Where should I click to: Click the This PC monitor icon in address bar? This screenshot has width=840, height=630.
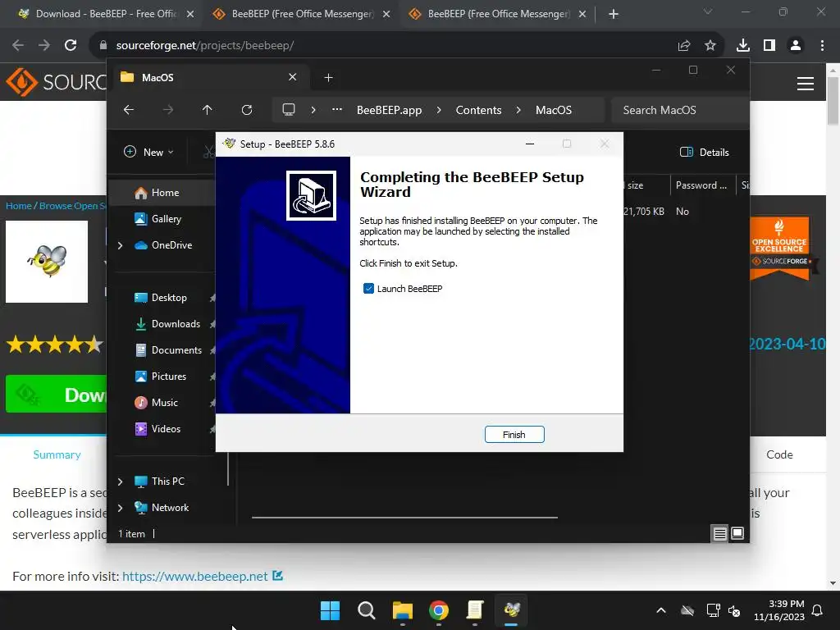289,110
